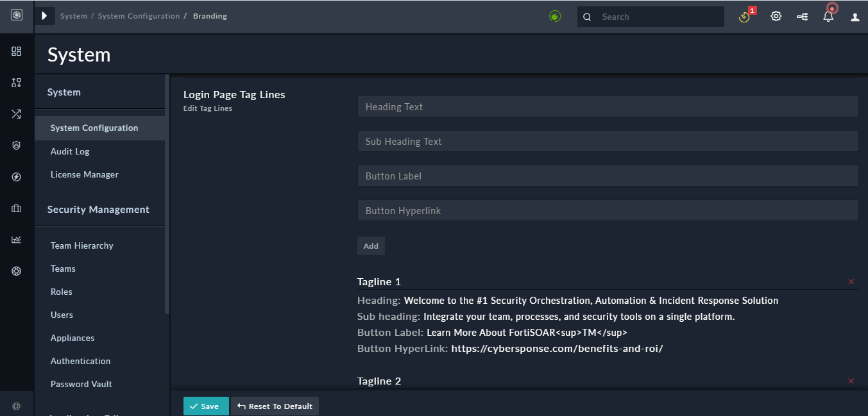This screenshot has height=416, width=868.
Task: Click the side menu scrollbar
Action: [167, 194]
